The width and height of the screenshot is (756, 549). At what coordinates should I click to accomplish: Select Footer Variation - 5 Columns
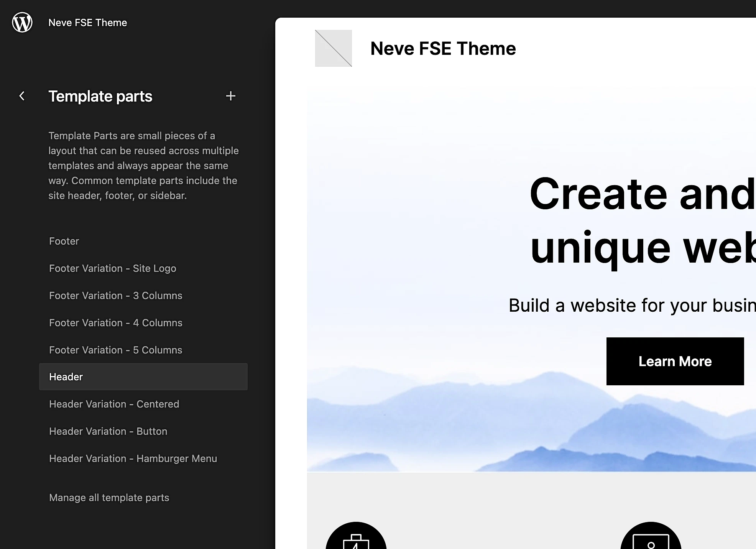click(x=115, y=349)
